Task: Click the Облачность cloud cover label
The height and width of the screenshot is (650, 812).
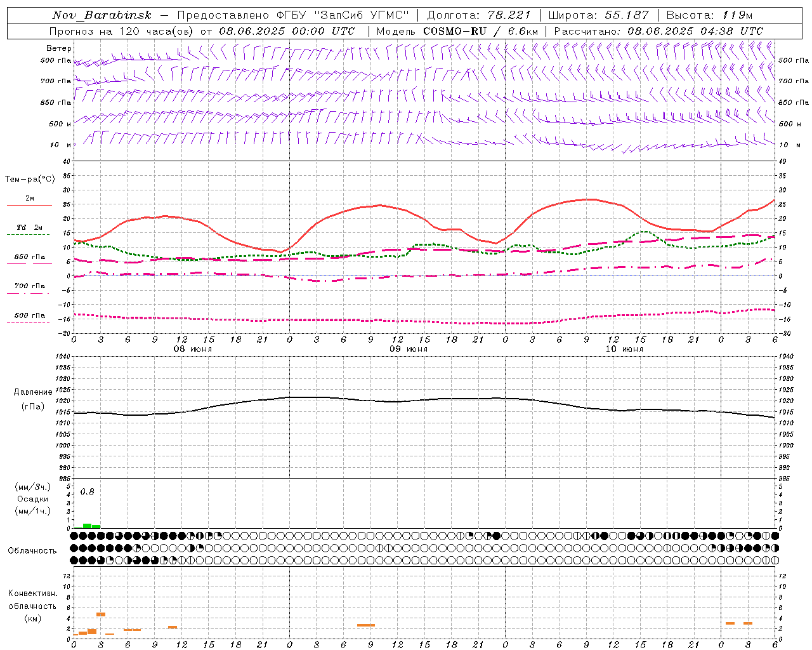Action: (32, 551)
